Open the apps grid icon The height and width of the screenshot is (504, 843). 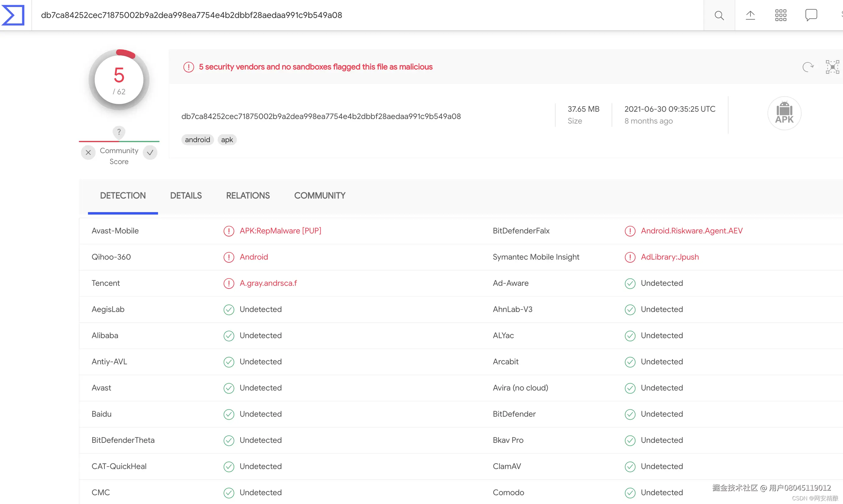(x=781, y=15)
